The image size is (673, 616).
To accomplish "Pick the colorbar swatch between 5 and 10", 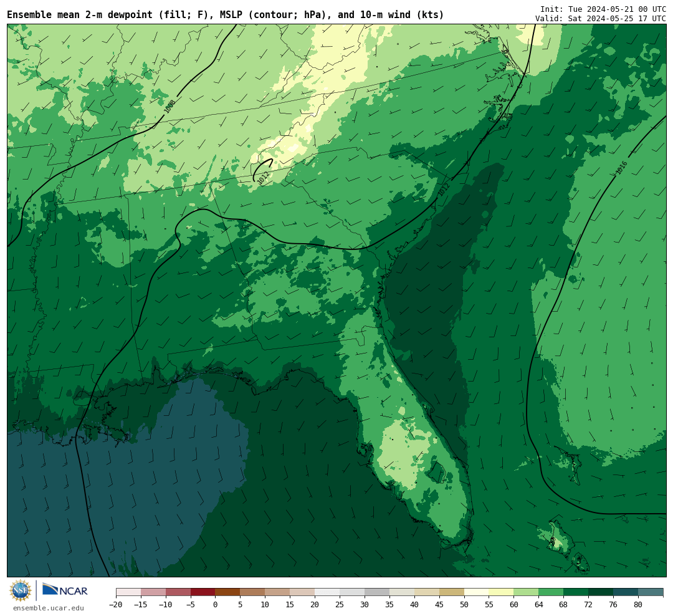I will (x=253, y=592).
